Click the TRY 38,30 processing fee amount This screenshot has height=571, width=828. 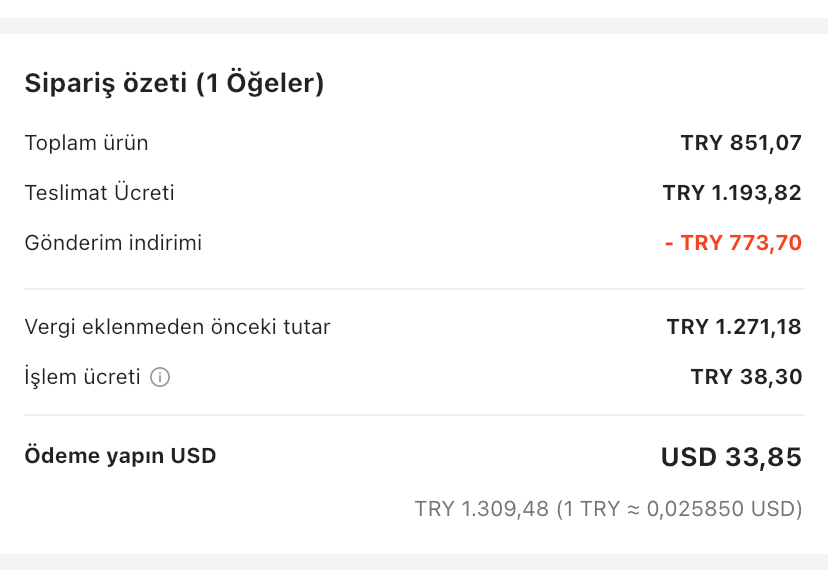746,377
